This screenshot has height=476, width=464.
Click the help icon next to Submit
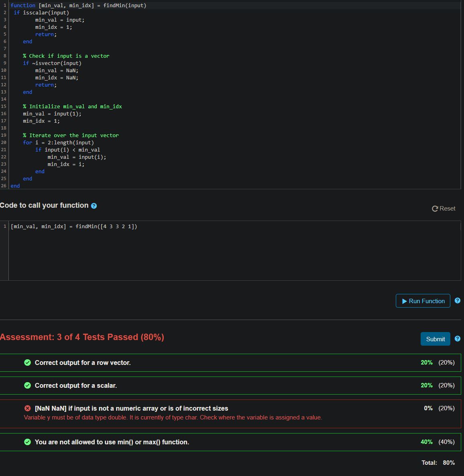457,339
